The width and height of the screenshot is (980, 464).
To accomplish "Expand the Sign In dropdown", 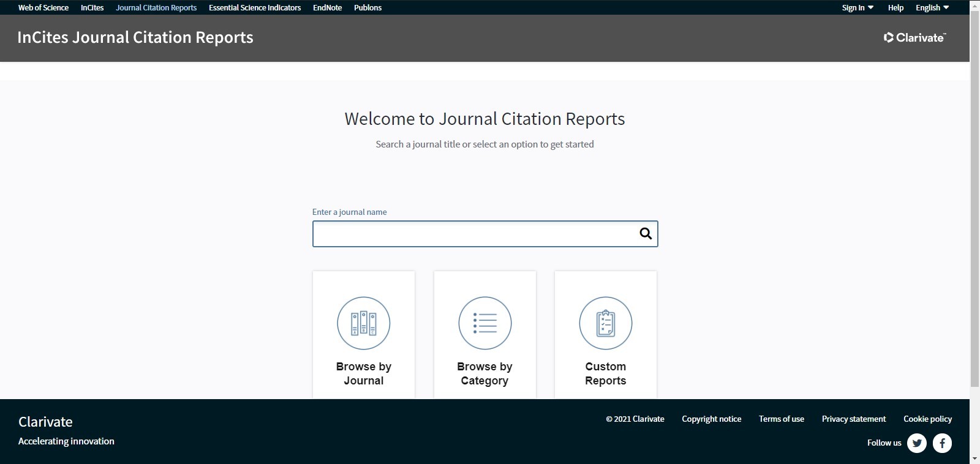I will click(x=858, y=7).
